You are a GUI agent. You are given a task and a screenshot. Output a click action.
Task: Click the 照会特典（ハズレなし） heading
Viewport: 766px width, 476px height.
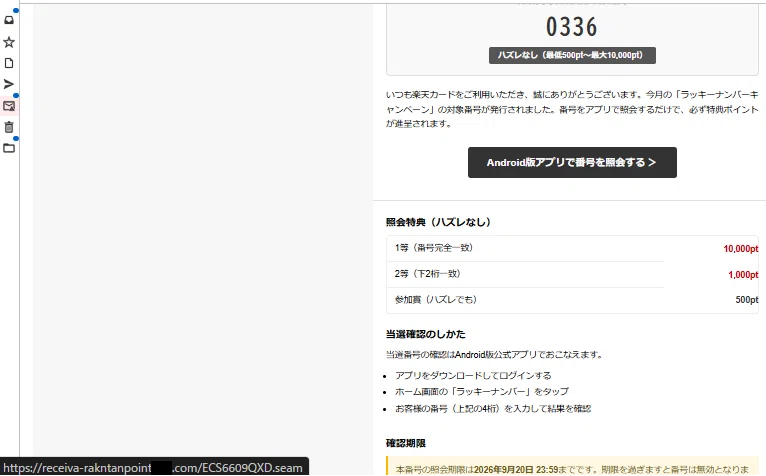pyautogui.click(x=438, y=222)
